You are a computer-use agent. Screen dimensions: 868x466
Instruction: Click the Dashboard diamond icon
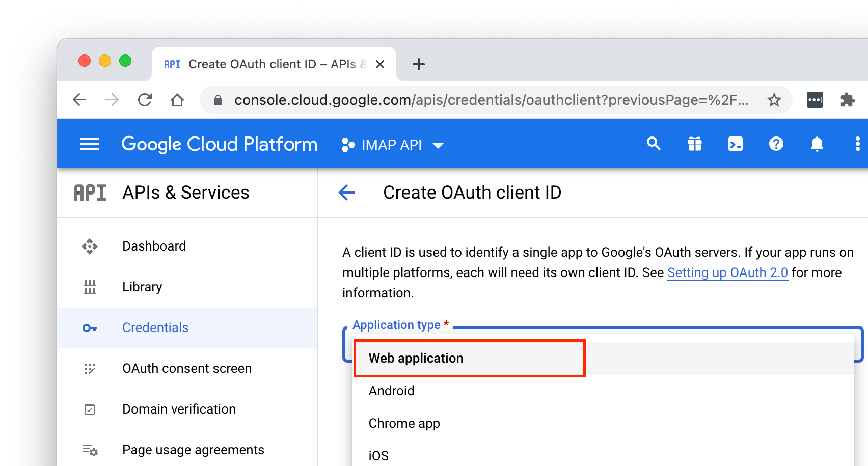pyautogui.click(x=90, y=246)
